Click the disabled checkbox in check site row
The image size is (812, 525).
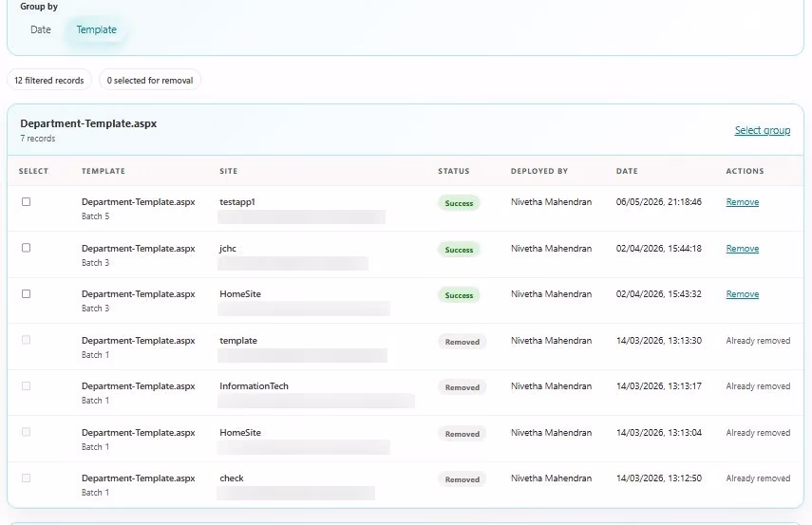(26, 478)
